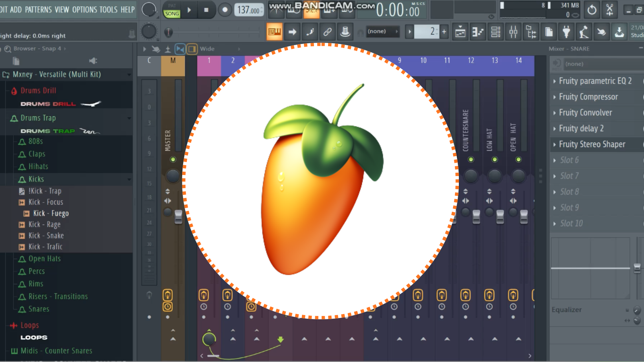Open the Playlist with the orange toolbar icon

275,31
